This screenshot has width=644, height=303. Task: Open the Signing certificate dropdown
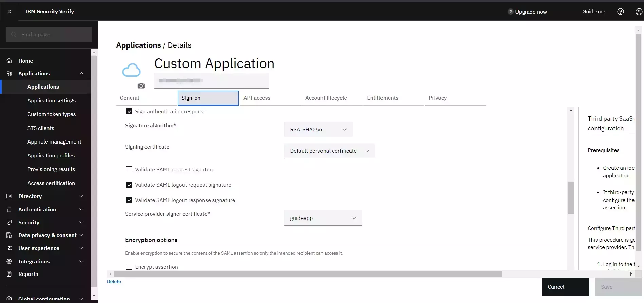(329, 151)
